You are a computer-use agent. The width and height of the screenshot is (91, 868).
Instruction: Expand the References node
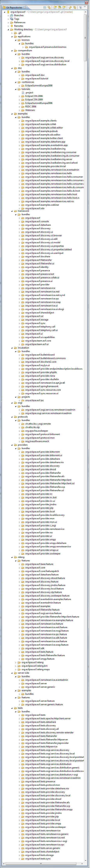[8, 22]
